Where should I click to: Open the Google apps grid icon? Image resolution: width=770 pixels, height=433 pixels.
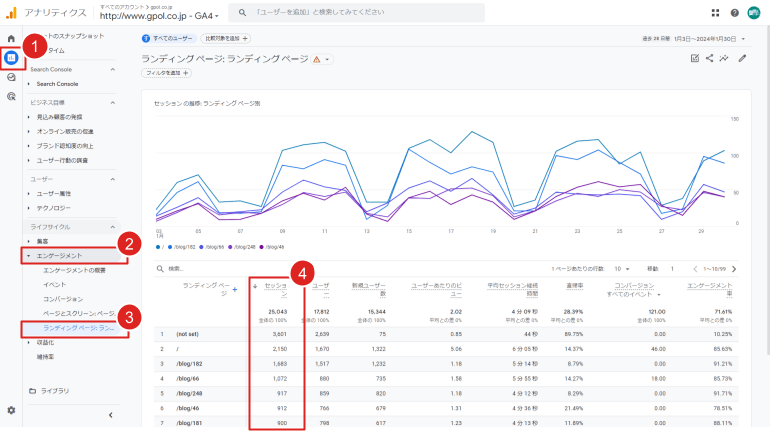click(715, 13)
